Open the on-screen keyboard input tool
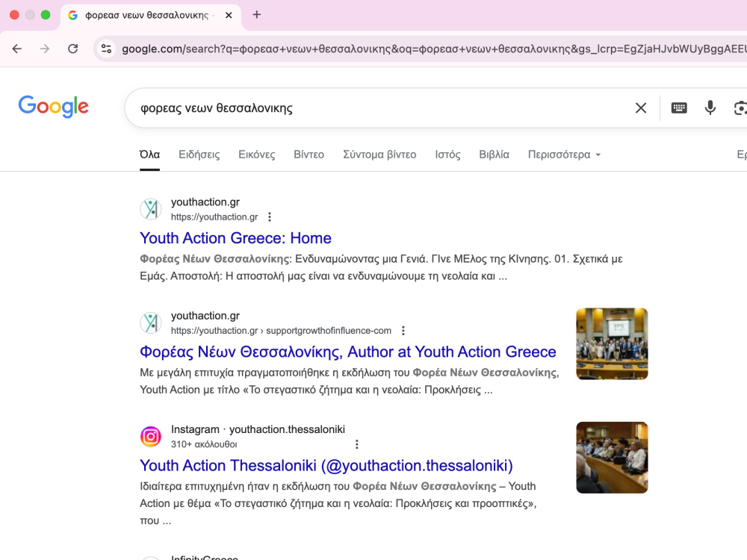The height and width of the screenshot is (560, 747). 679,108
